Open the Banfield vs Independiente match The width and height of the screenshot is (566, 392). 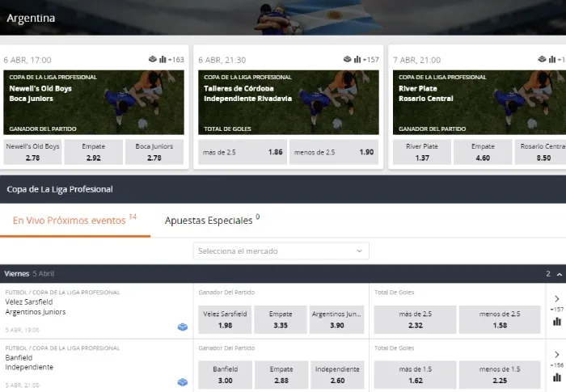[29, 362]
